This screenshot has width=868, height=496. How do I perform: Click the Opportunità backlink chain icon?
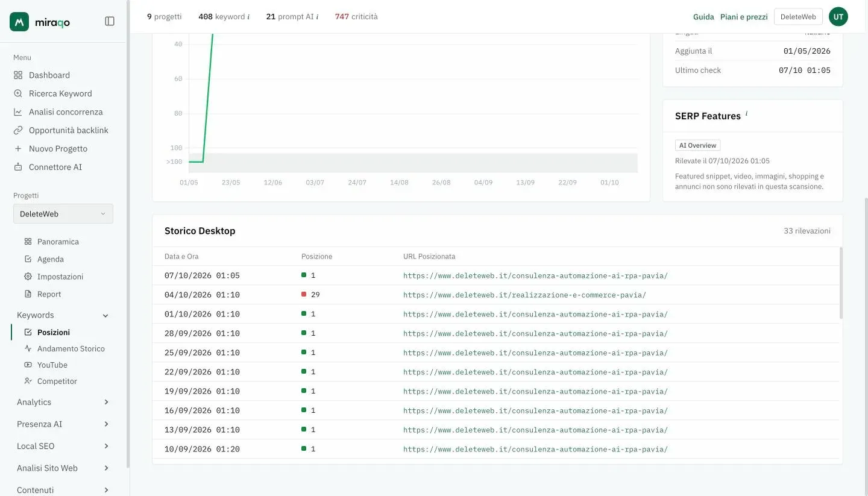pos(18,130)
